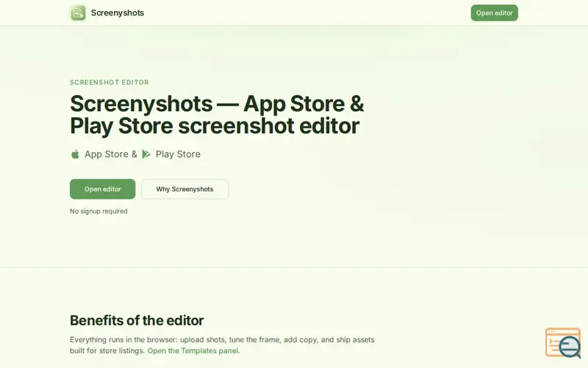Click the main Screenyshots hero headline
The height and width of the screenshot is (368, 588).
[x=217, y=115]
